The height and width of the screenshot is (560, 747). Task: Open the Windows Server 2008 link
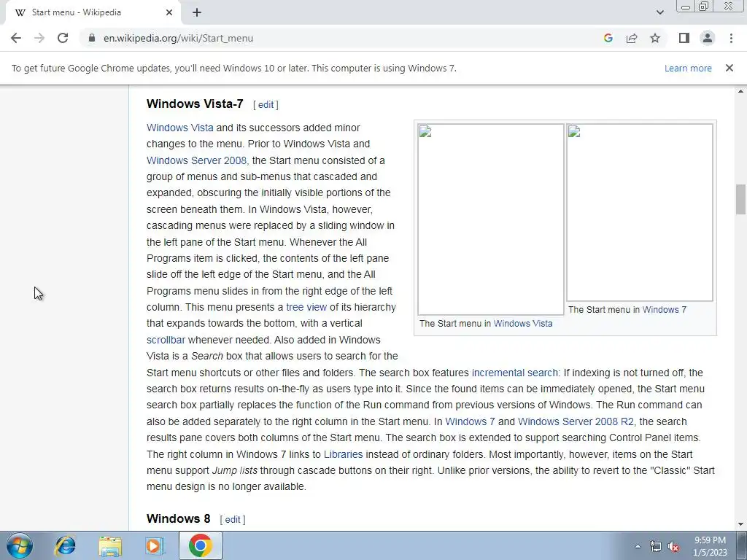coord(198,160)
